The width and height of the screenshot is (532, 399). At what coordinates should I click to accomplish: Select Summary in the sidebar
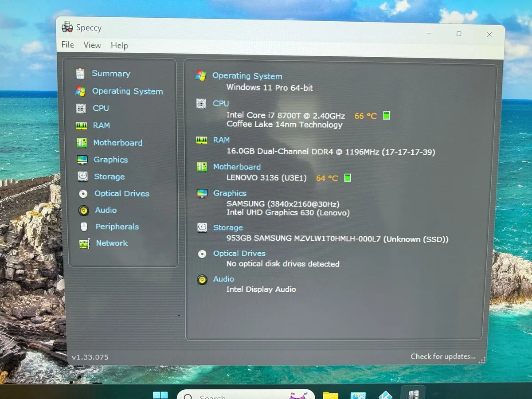(111, 74)
